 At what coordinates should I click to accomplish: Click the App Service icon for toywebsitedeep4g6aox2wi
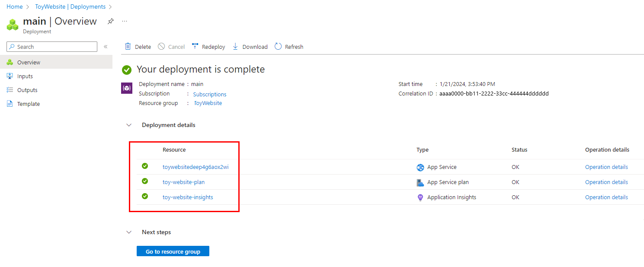click(x=420, y=167)
